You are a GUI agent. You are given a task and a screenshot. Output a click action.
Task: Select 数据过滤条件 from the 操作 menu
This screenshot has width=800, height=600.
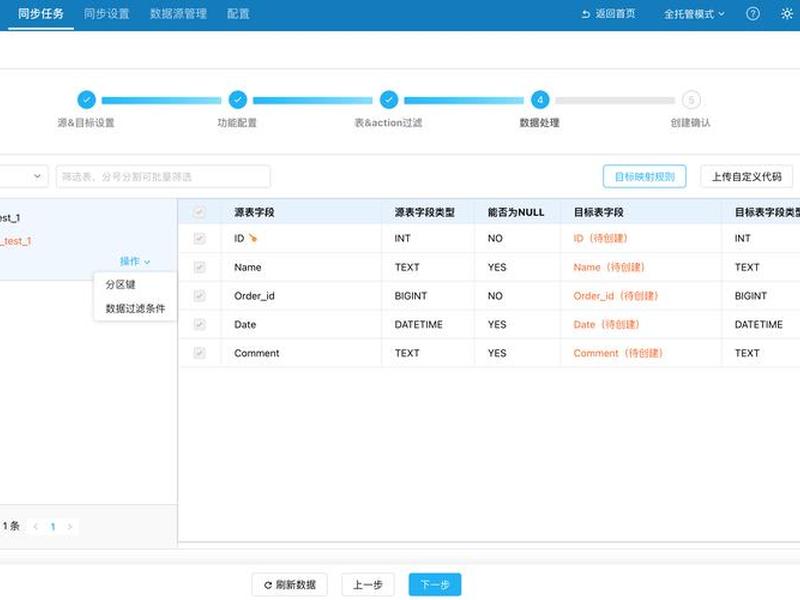[x=135, y=308]
